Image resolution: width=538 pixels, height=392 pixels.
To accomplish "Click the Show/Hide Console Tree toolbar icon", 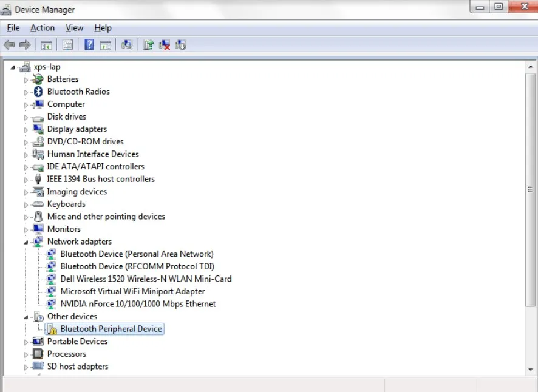I will click(x=46, y=45).
